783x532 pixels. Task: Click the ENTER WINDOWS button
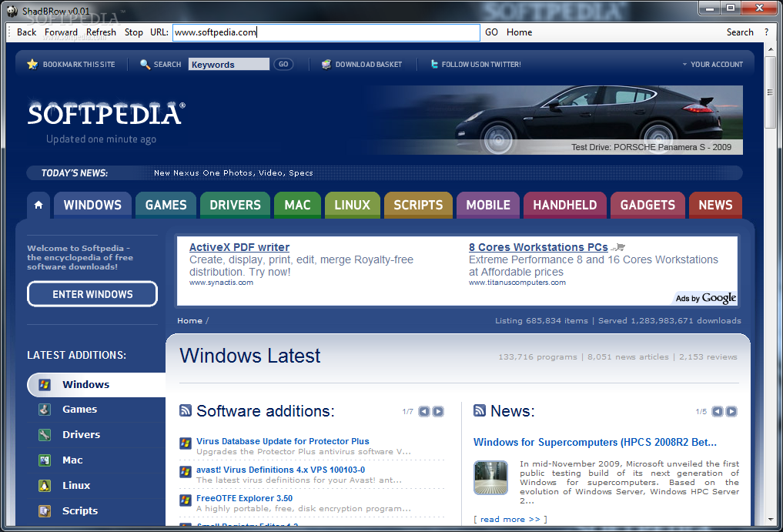point(92,294)
